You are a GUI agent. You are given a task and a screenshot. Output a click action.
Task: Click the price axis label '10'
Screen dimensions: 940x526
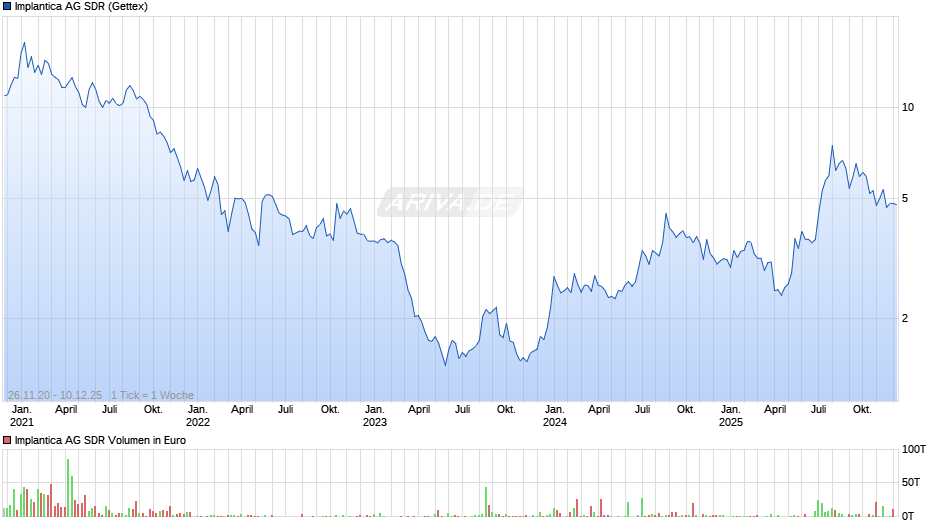[908, 107]
